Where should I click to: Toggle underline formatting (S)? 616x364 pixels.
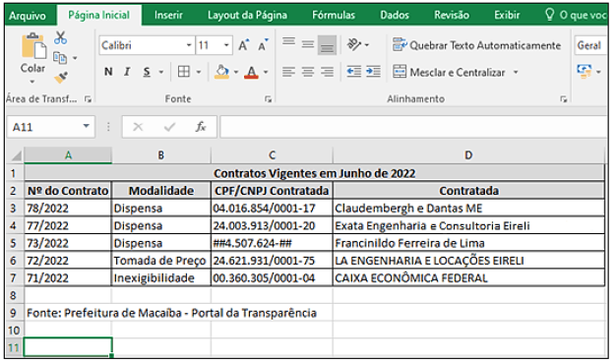pos(147,72)
